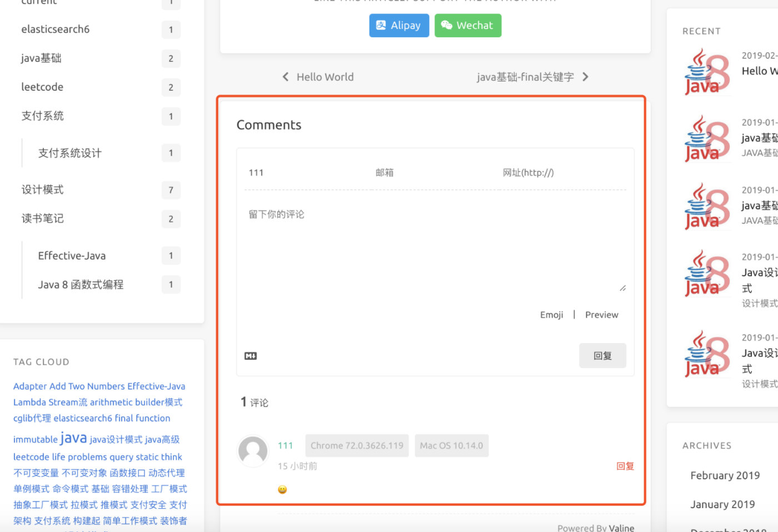Screen dimensions: 778x532
Task: Click the Alipay donation button
Action: [399, 26]
